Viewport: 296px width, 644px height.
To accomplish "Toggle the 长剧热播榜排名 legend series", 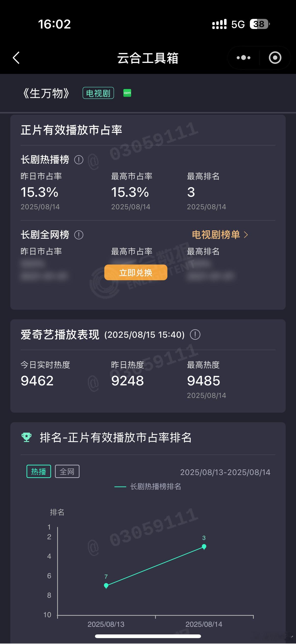I will tap(148, 486).
